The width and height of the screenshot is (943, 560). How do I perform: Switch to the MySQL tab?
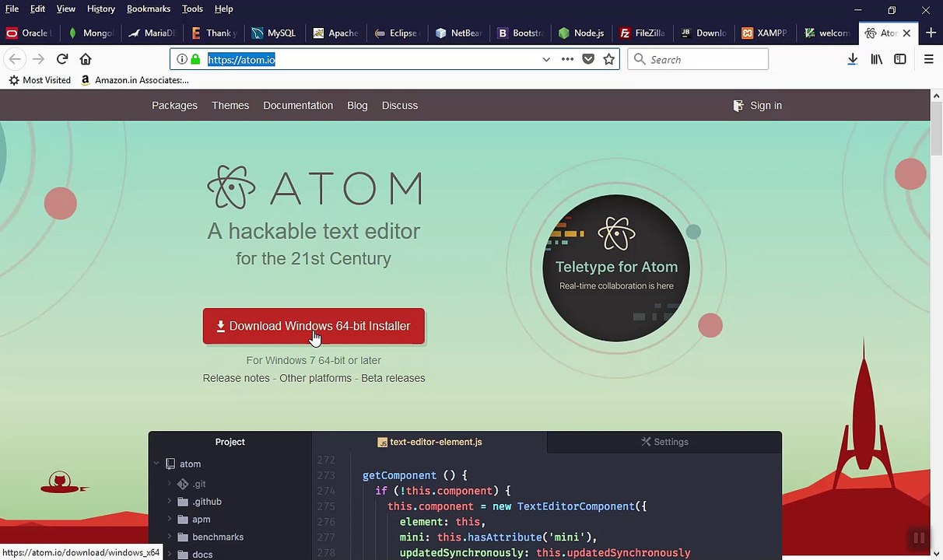pos(274,33)
